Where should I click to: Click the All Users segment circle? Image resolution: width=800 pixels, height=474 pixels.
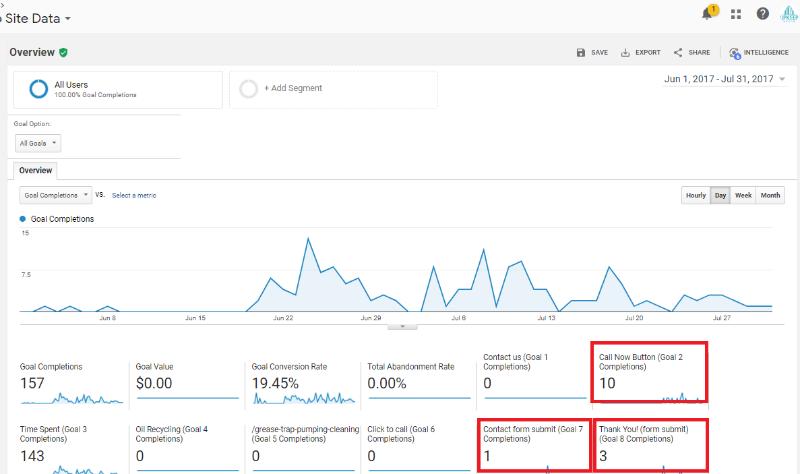click(39, 89)
